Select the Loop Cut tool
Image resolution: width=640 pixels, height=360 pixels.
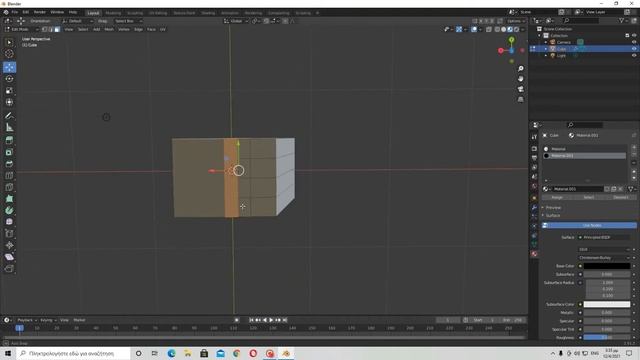pyautogui.click(x=9, y=176)
